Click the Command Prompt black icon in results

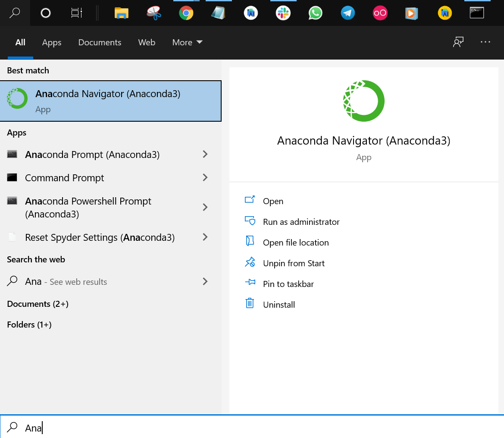12,177
